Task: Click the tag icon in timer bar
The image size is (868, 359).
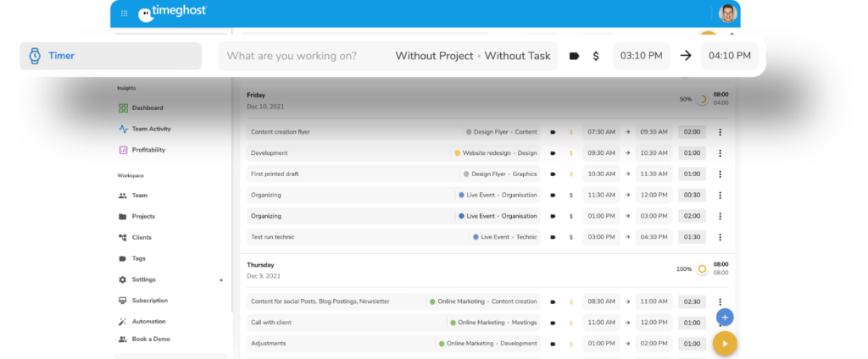Action: tap(574, 56)
